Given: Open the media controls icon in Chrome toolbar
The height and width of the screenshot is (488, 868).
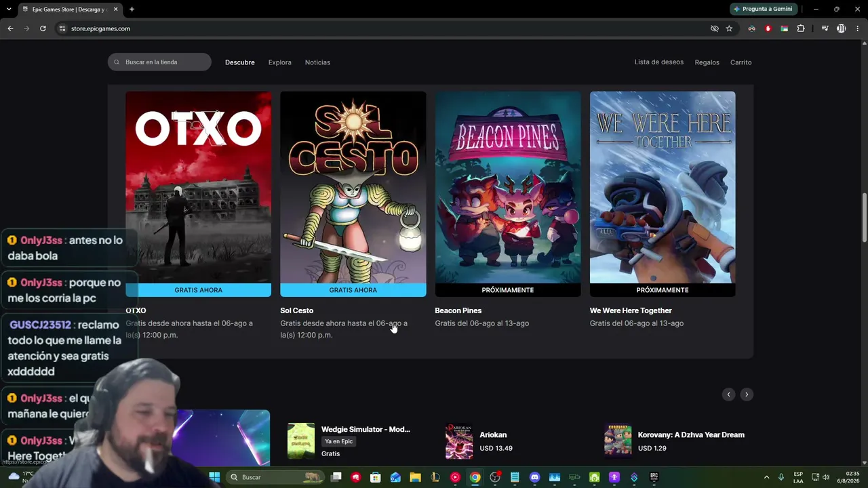Looking at the screenshot, I should 825,28.
